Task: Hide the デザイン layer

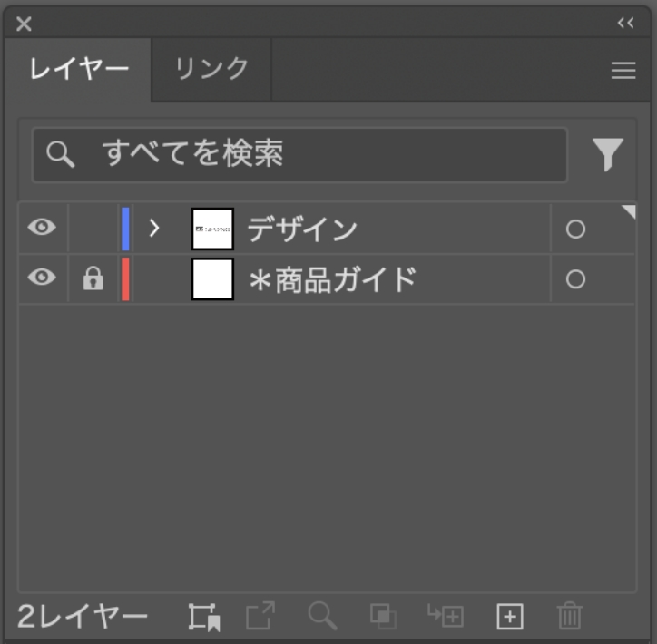Action: [42, 228]
